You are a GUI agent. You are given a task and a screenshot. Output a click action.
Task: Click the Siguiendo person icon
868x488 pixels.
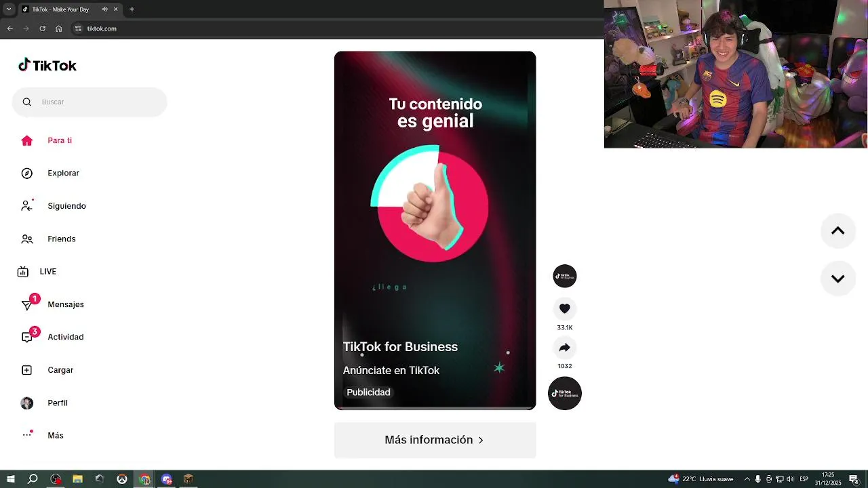point(27,205)
